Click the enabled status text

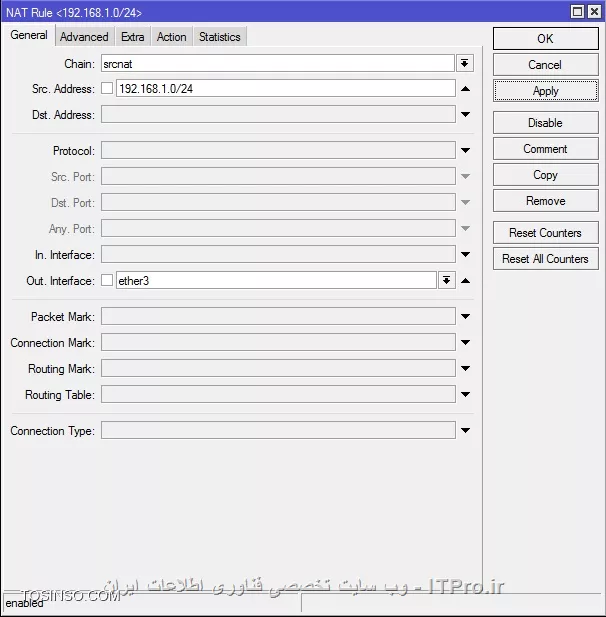(24, 603)
